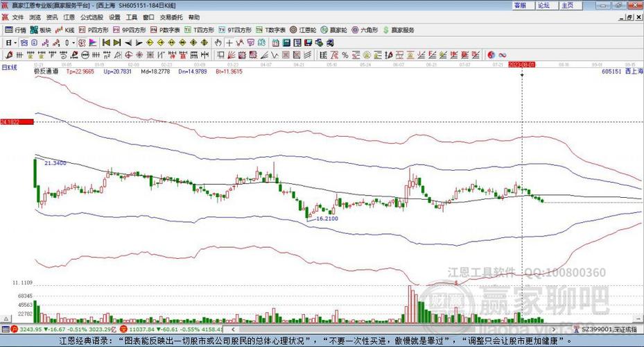Step chart left with black arrow

128,43
